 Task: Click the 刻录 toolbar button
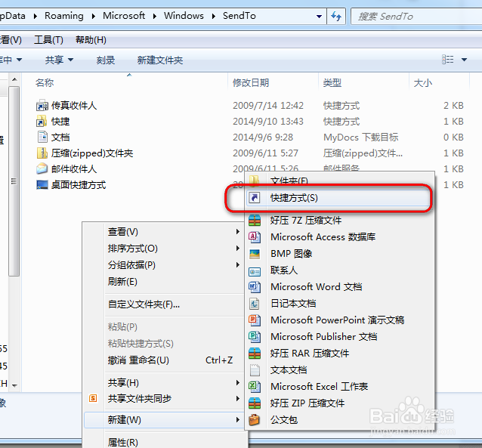(x=106, y=60)
